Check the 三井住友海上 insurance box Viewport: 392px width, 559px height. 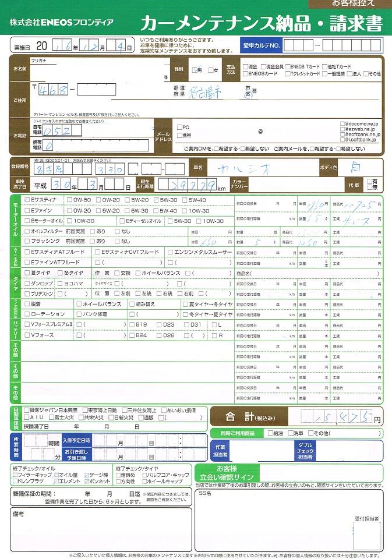click(x=125, y=411)
